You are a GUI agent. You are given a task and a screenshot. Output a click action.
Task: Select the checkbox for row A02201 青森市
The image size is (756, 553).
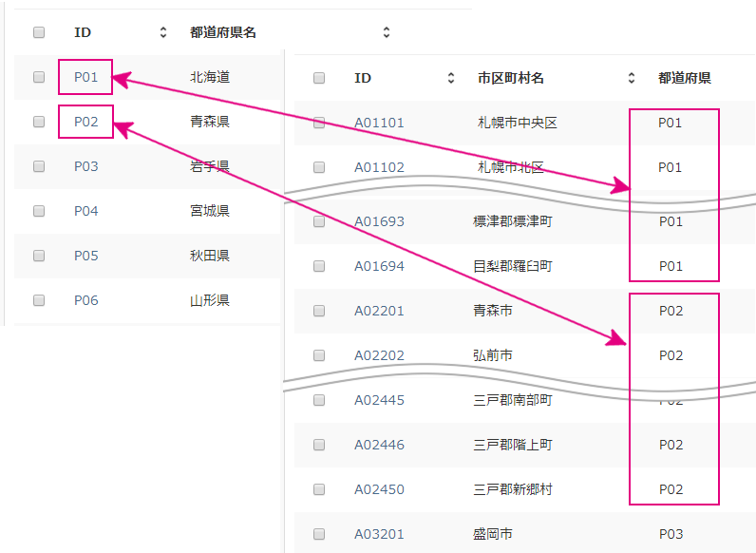(x=319, y=311)
